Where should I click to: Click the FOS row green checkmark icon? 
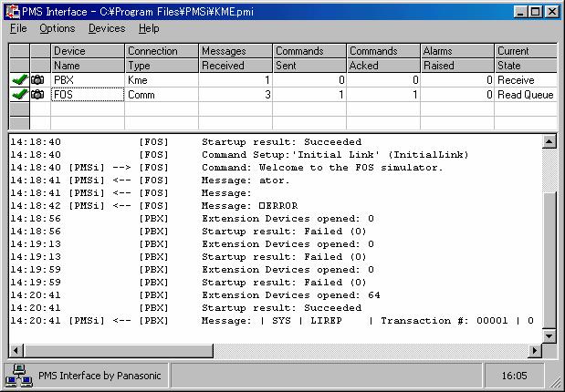tap(19, 94)
